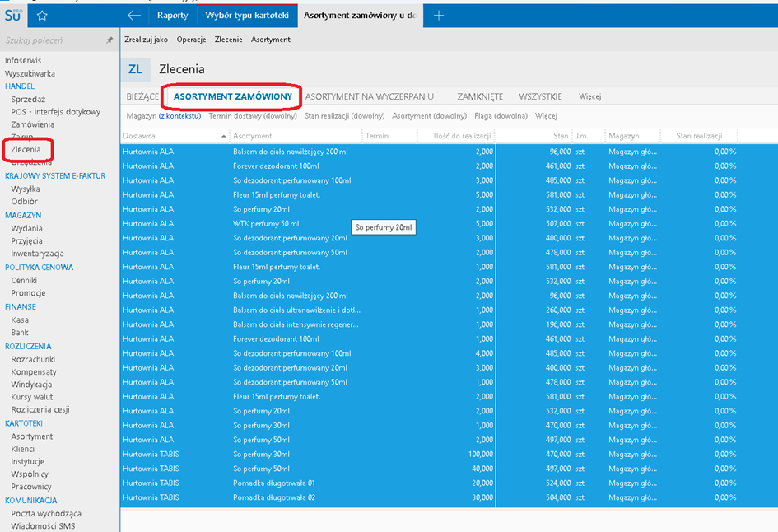Select the ZAMKNIĘTE view tab
The image size is (778, 532).
point(480,96)
